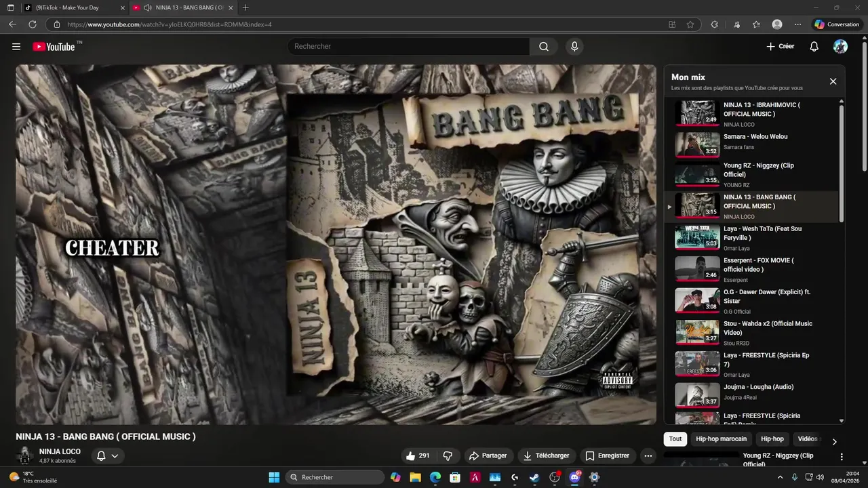Go back with browser back arrow

click(12, 24)
